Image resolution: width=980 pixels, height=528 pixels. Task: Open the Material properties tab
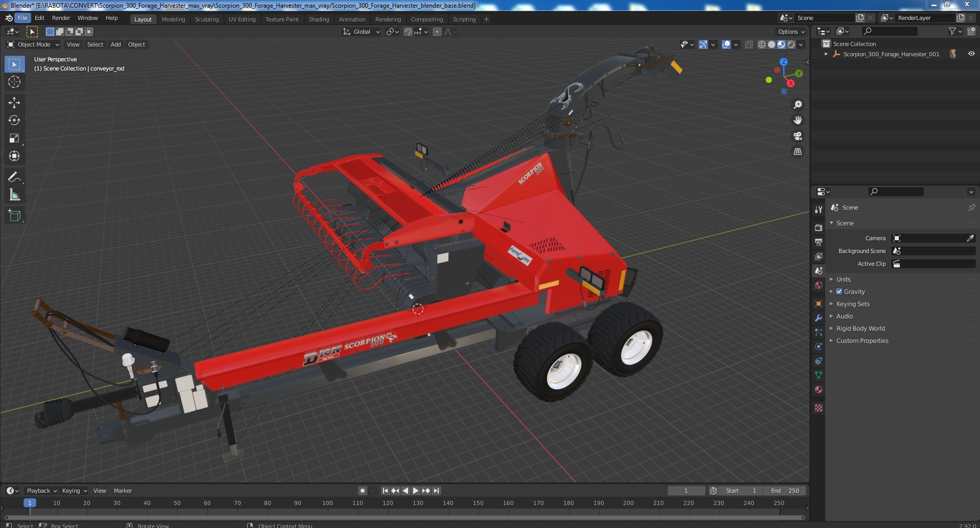[x=819, y=389]
